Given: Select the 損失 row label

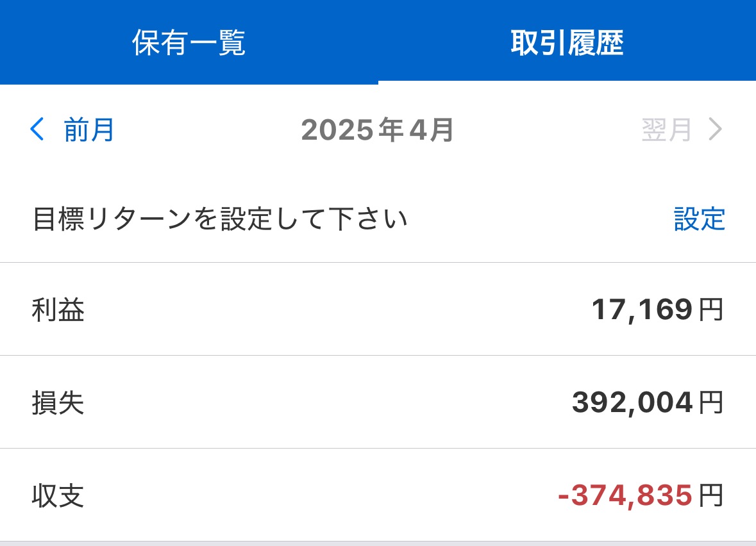Looking at the screenshot, I should 58,403.
